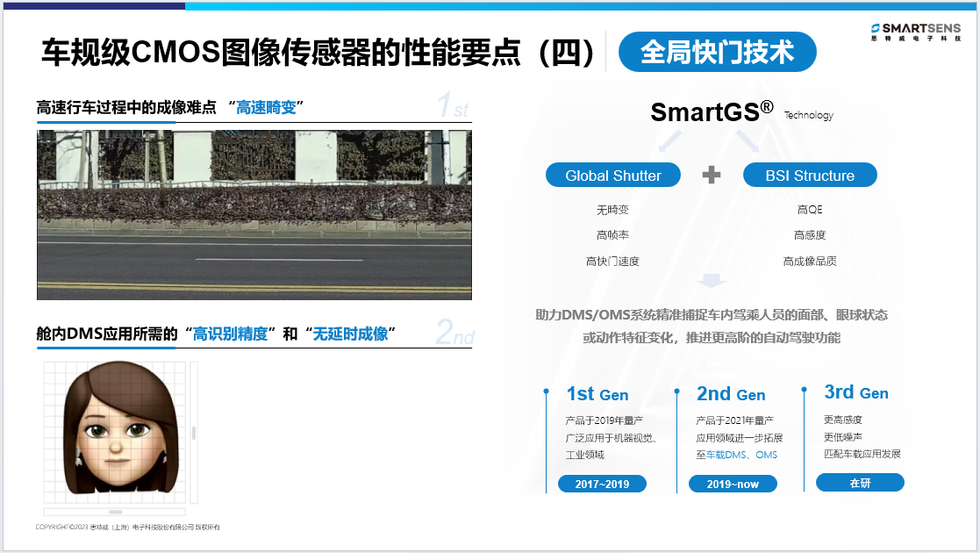980x553 pixels.
Task: Click the blue text 高识别精度
Action: tap(230, 334)
